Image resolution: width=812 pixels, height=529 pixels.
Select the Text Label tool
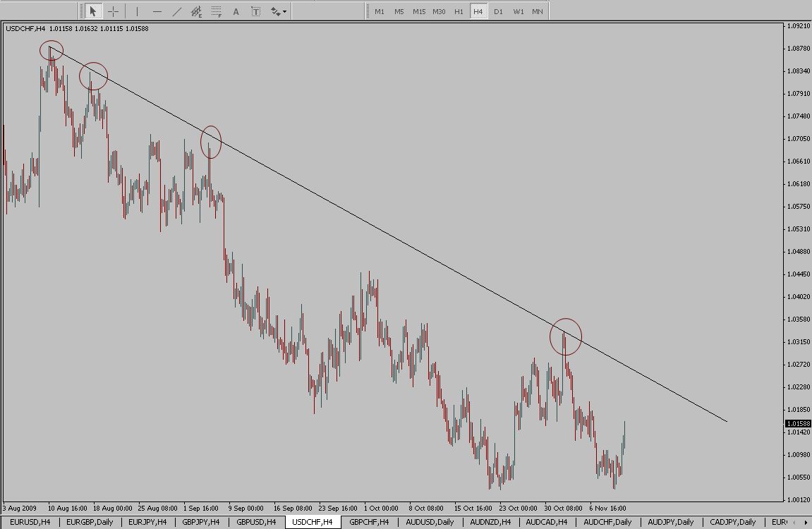tap(255, 11)
